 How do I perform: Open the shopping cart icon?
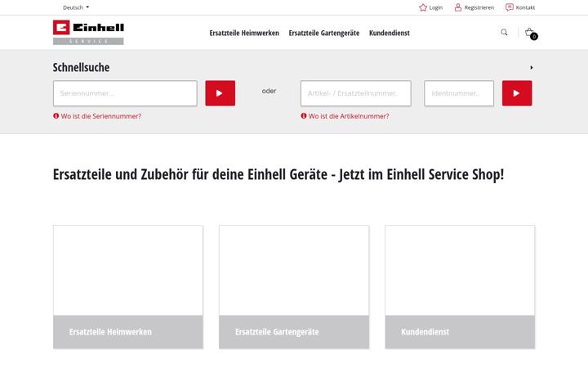coord(531,33)
